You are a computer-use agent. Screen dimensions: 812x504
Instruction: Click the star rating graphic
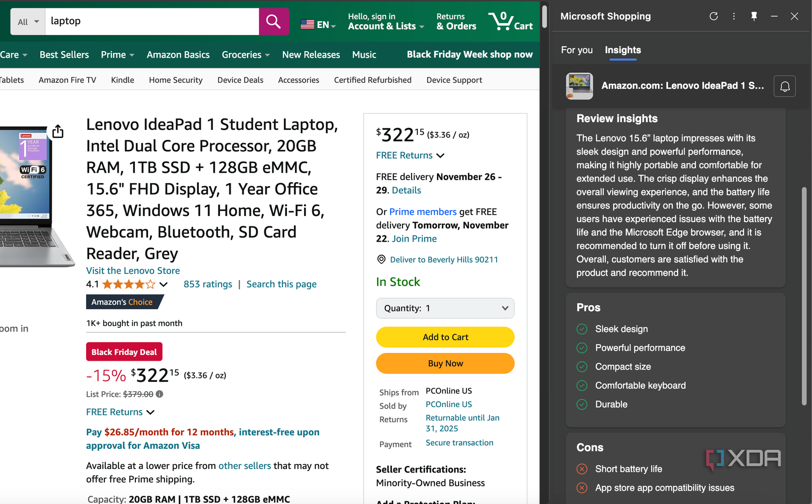coord(128,284)
